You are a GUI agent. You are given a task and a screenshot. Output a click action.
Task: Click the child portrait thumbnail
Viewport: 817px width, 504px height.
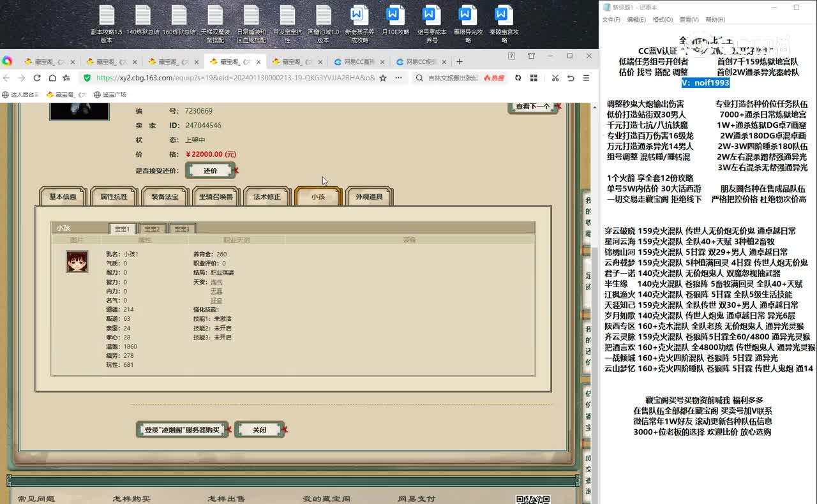click(77, 262)
